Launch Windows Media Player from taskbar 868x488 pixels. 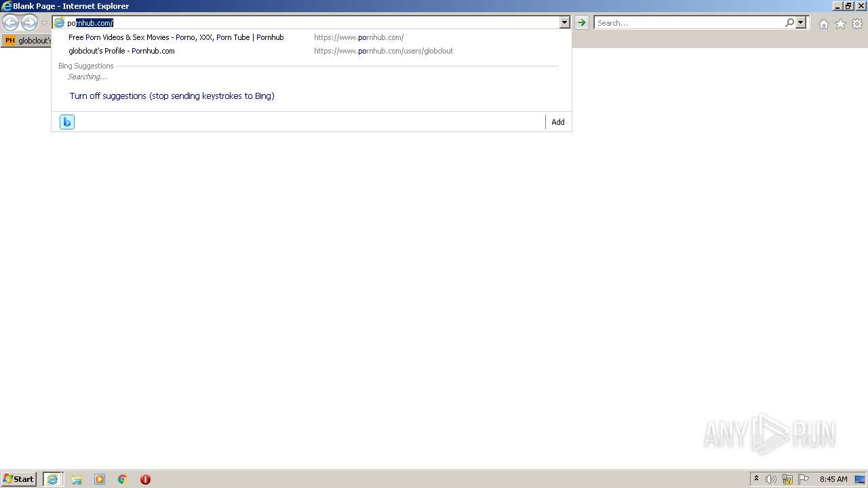100,479
